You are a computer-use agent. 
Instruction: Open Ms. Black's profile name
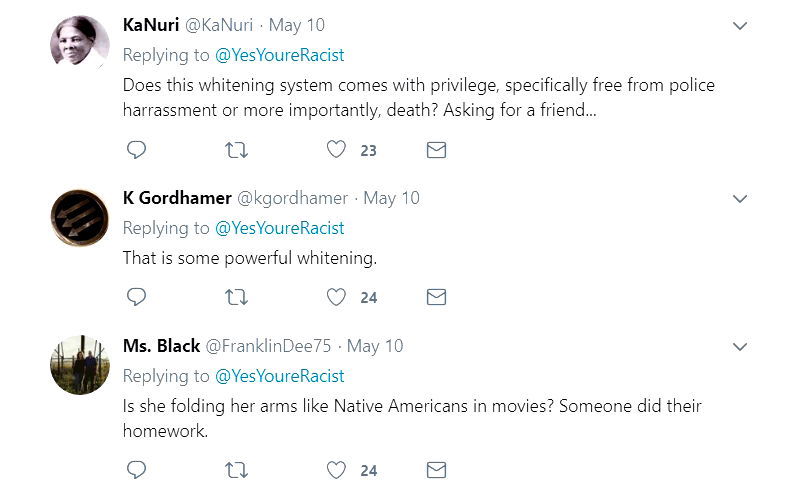(x=161, y=346)
